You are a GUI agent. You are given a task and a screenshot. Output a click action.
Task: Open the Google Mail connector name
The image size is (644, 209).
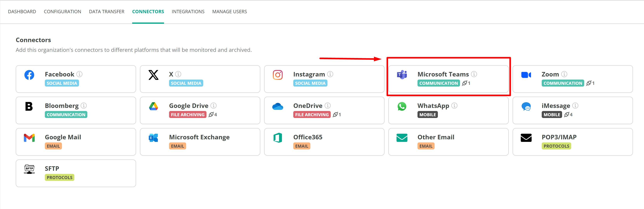coord(63,137)
